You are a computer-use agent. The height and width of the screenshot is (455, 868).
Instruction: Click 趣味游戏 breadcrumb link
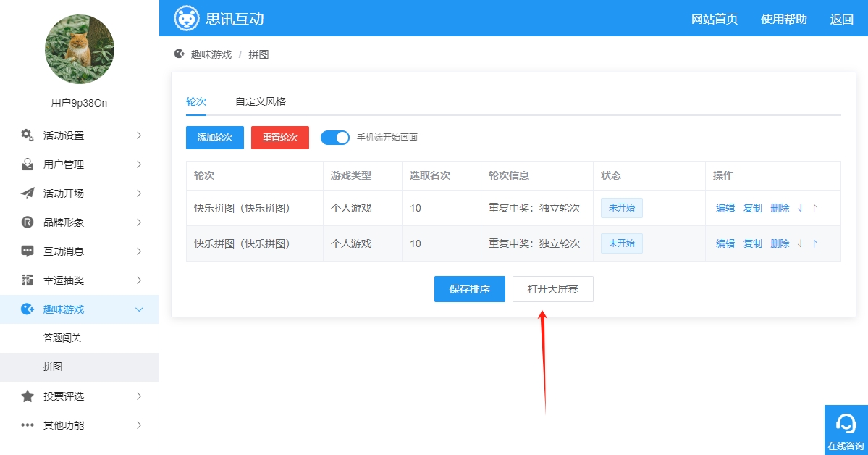[211, 54]
